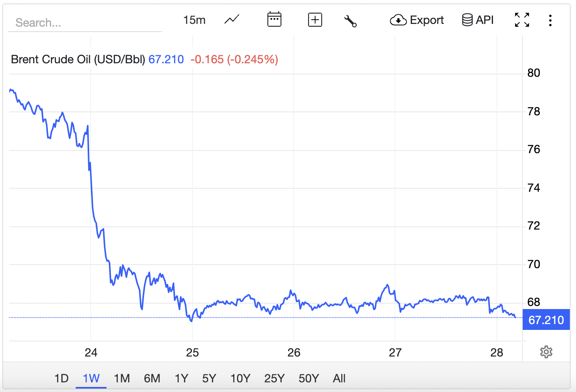Select the 25Y time range
The height and width of the screenshot is (392, 576).
274,378
